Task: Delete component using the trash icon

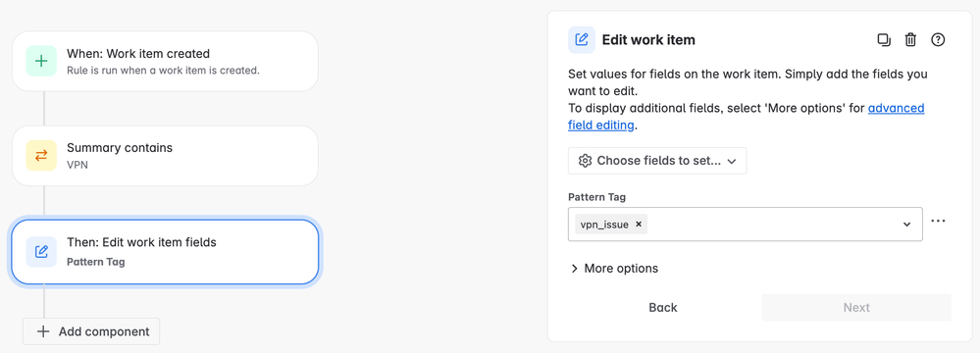Action: tap(910, 40)
